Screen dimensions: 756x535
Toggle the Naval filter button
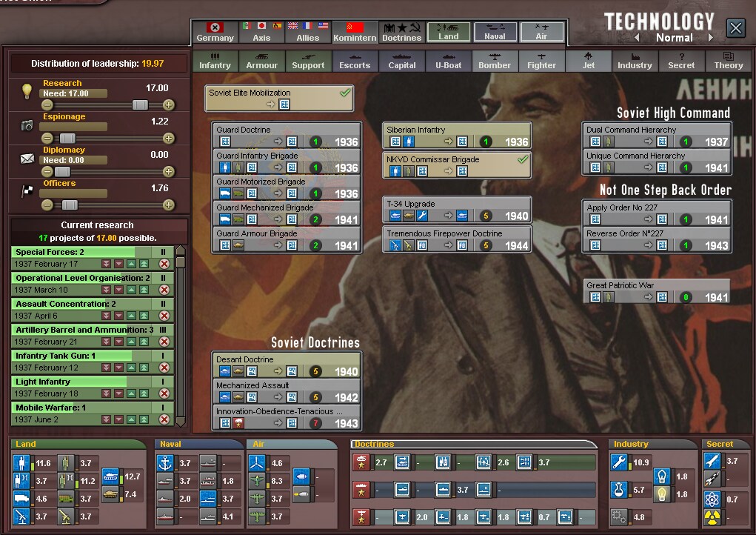point(495,32)
